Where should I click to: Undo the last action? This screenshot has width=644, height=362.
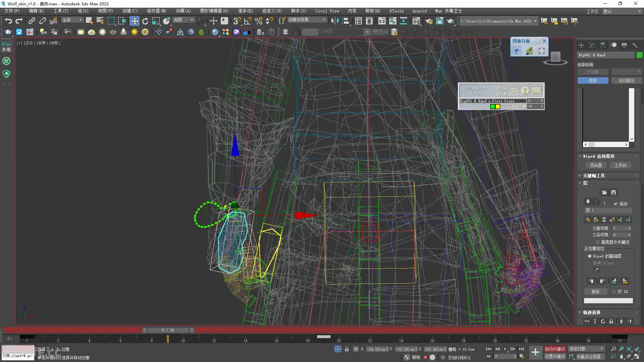(x=8, y=21)
